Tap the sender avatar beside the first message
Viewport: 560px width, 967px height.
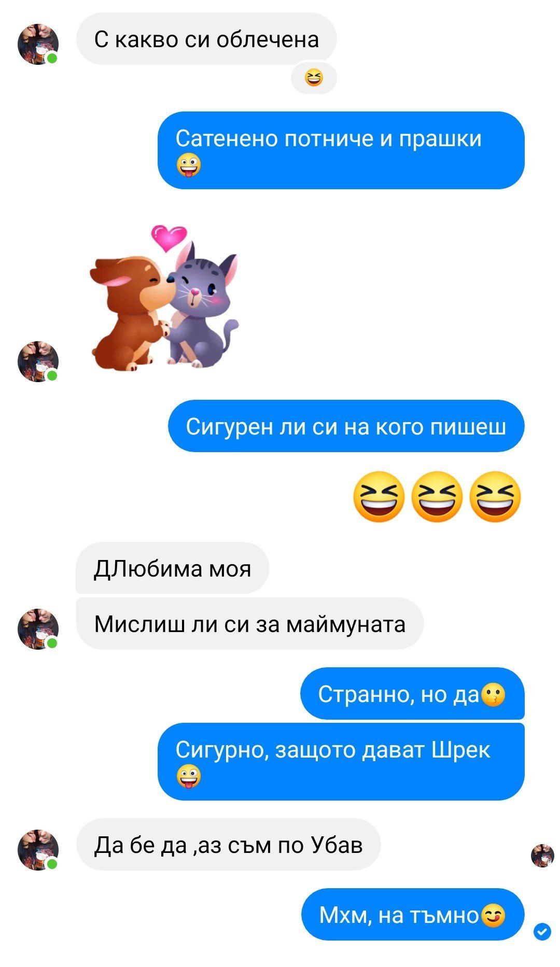(x=38, y=44)
